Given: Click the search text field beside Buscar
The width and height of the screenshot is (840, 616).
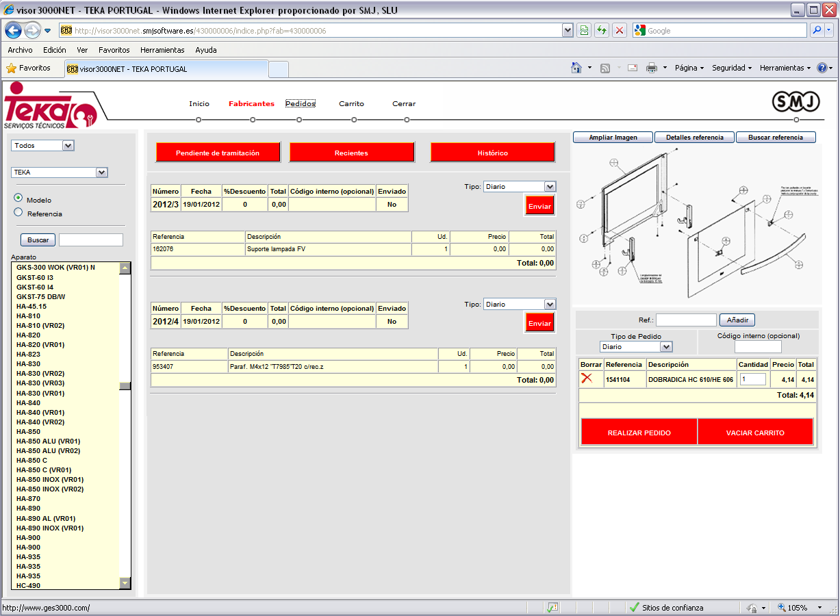Looking at the screenshot, I should click(91, 240).
